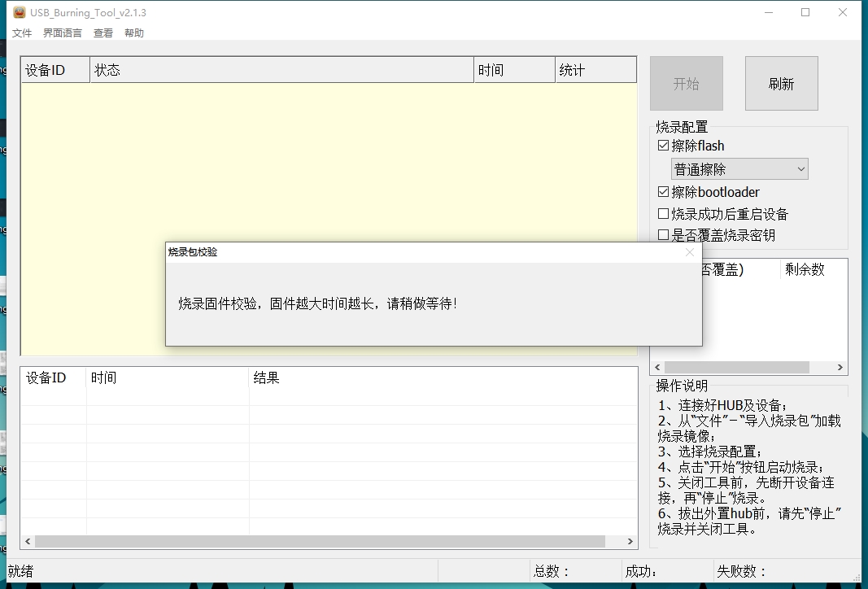
Task: Click the 烧录固件校验 message text in the dialog
Action: click(x=318, y=303)
